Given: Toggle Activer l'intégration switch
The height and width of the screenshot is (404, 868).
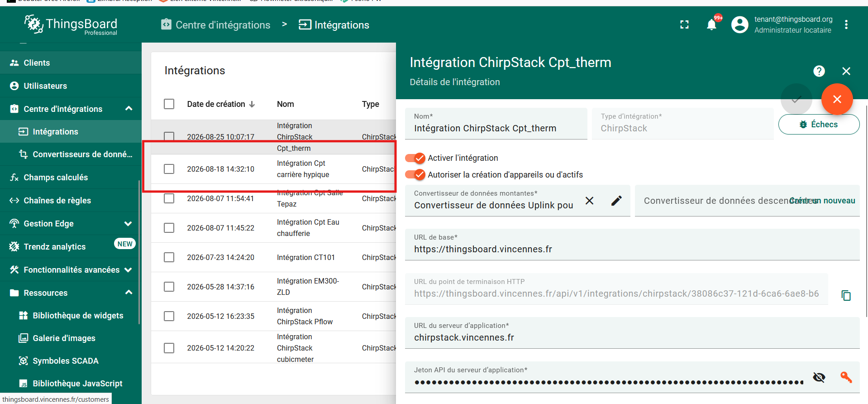Looking at the screenshot, I should 415,158.
